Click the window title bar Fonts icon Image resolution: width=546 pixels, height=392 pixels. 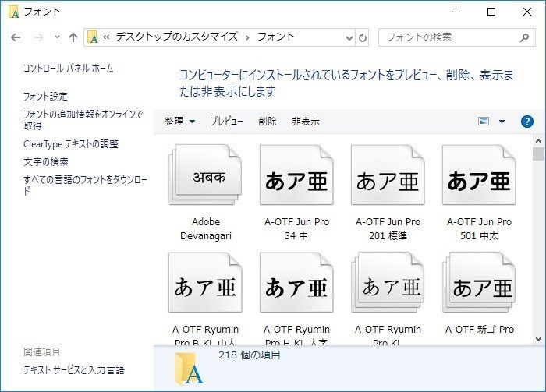click(x=14, y=12)
